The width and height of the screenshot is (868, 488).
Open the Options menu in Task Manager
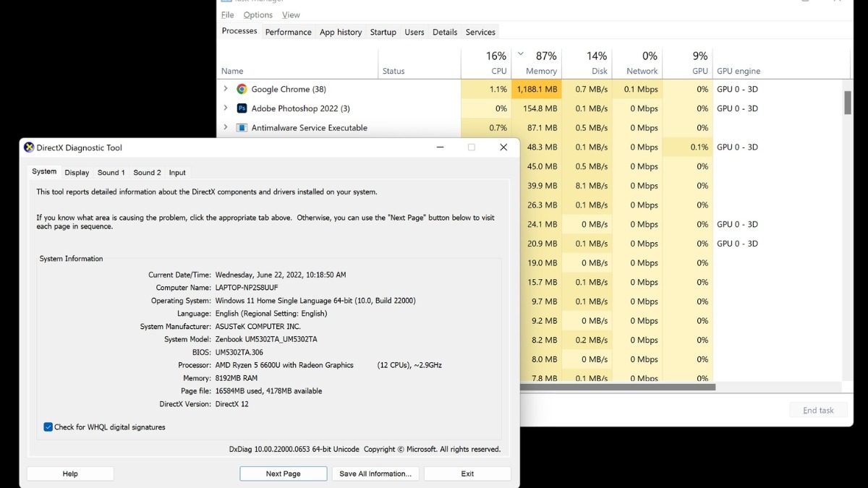tap(258, 14)
